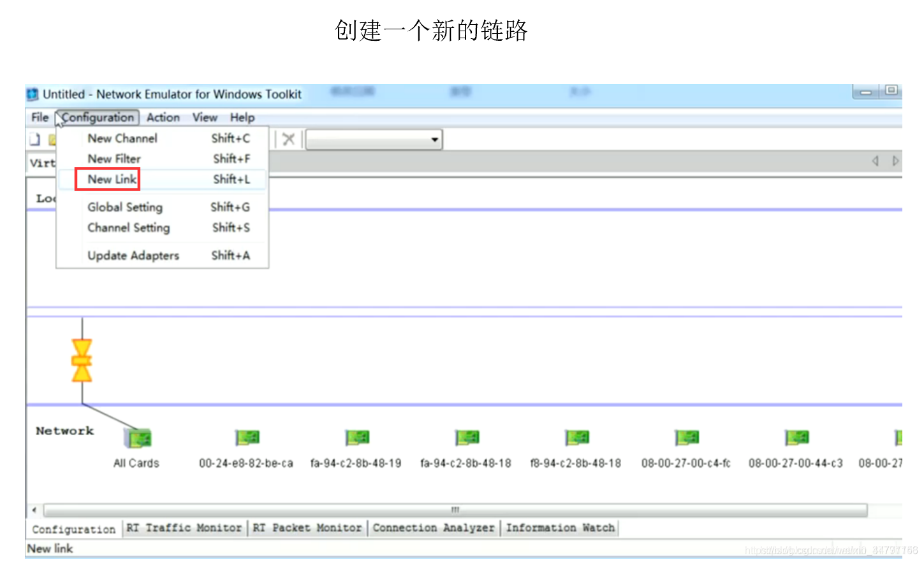924x562 pixels.
Task: Switch to the RT Traffic Monitor tab
Action: [x=184, y=528]
